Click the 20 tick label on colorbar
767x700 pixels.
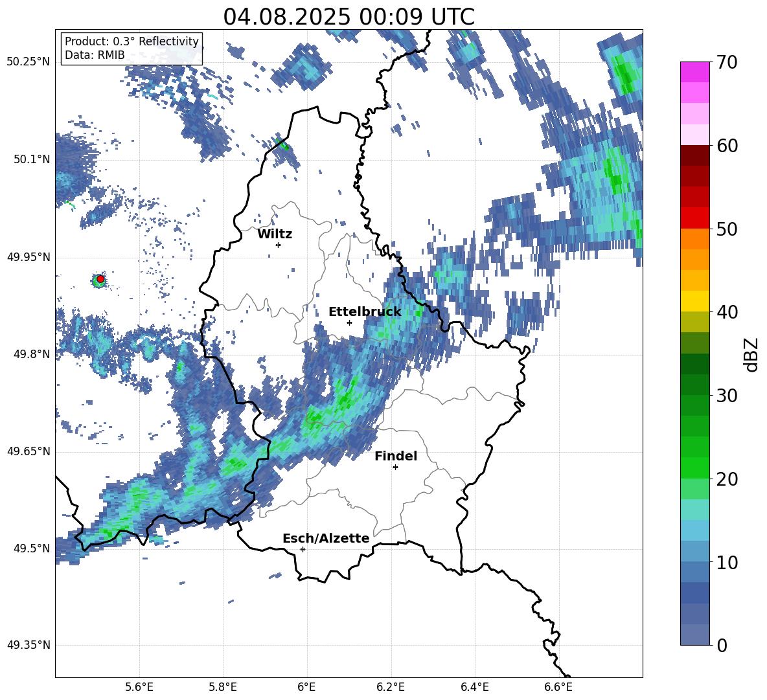727,479
